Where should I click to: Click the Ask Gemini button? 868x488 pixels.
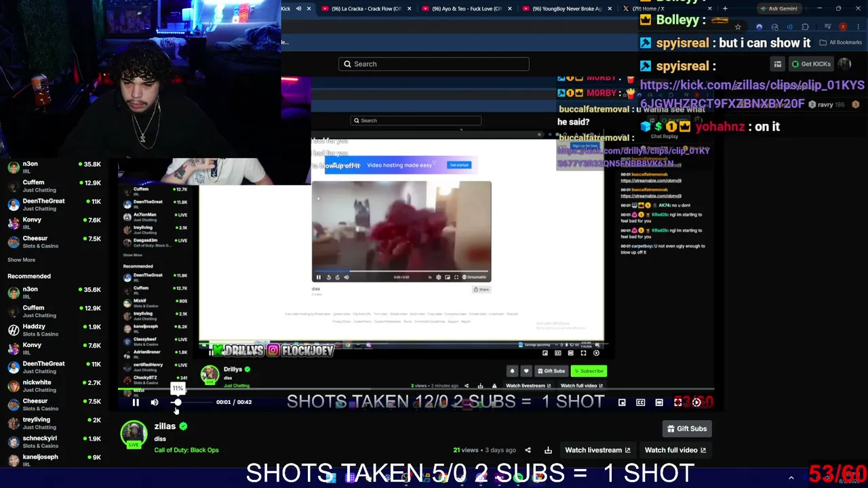tap(778, 9)
